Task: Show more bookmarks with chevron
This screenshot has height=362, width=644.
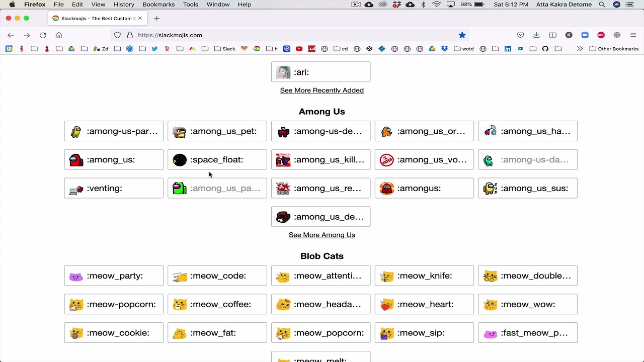Action: coord(580,49)
